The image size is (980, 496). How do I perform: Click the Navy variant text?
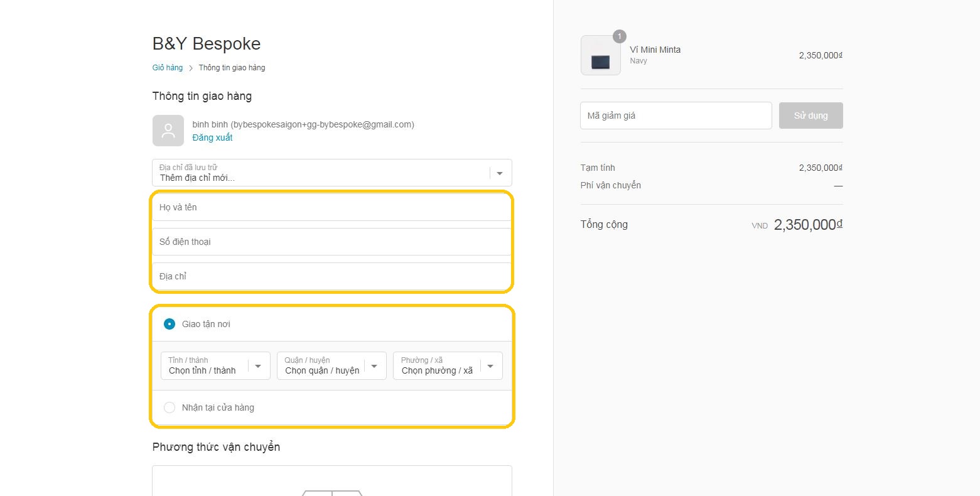pyautogui.click(x=638, y=61)
